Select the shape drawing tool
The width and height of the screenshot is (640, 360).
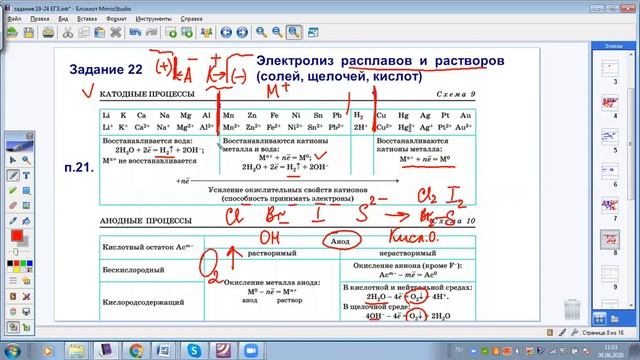[26, 191]
